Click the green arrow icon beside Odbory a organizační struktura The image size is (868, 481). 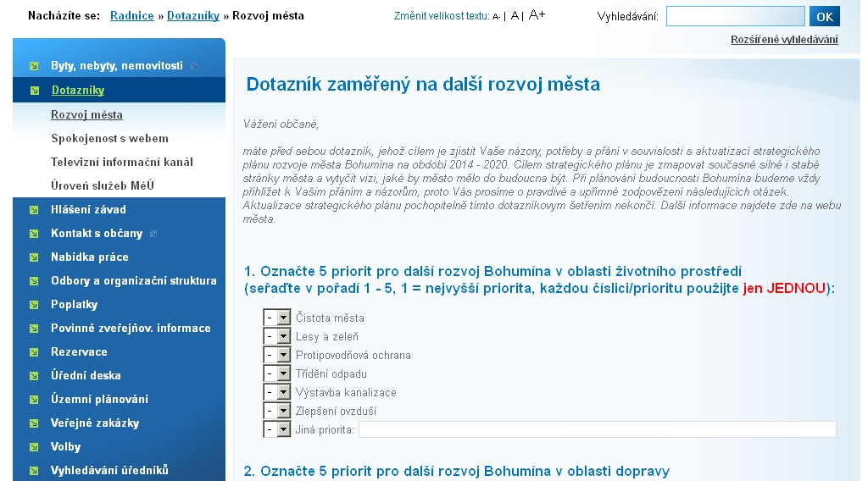coord(34,281)
